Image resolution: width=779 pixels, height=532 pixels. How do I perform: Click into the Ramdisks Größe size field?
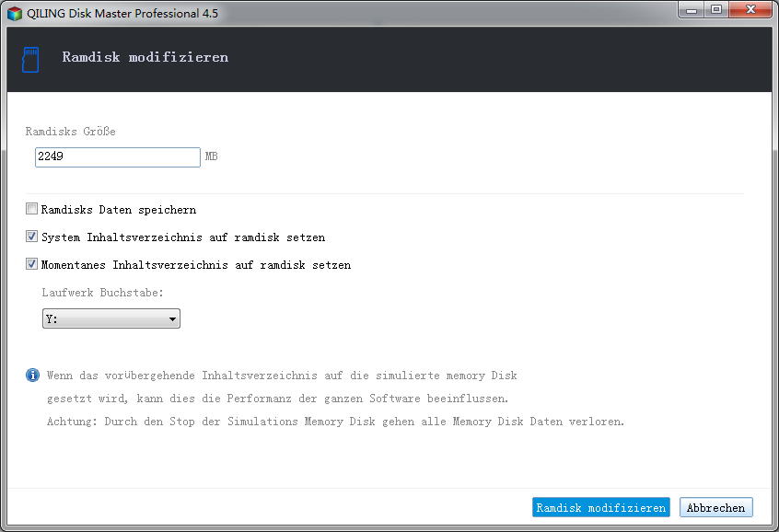(118, 157)
